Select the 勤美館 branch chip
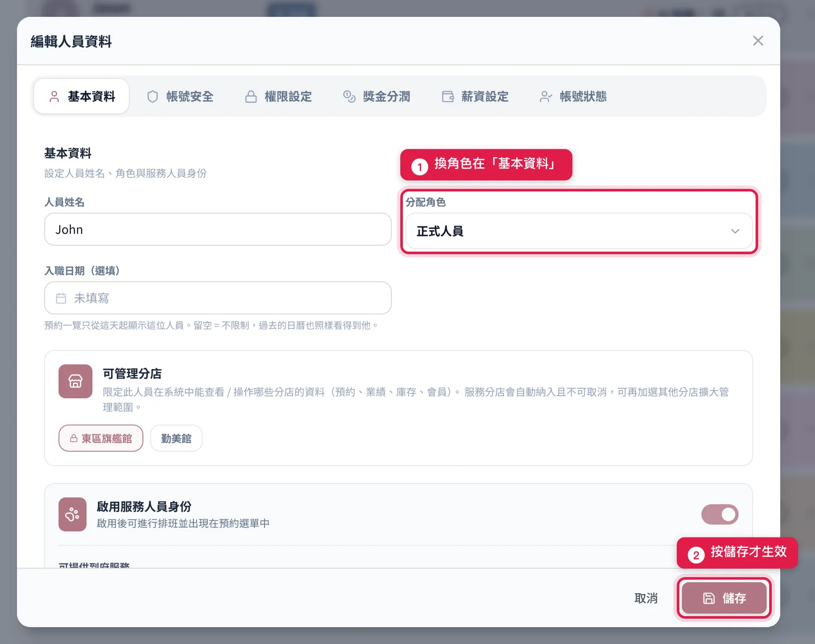This screenshot has width=815, height=644. pyautogui.click(x=176, y=438)
